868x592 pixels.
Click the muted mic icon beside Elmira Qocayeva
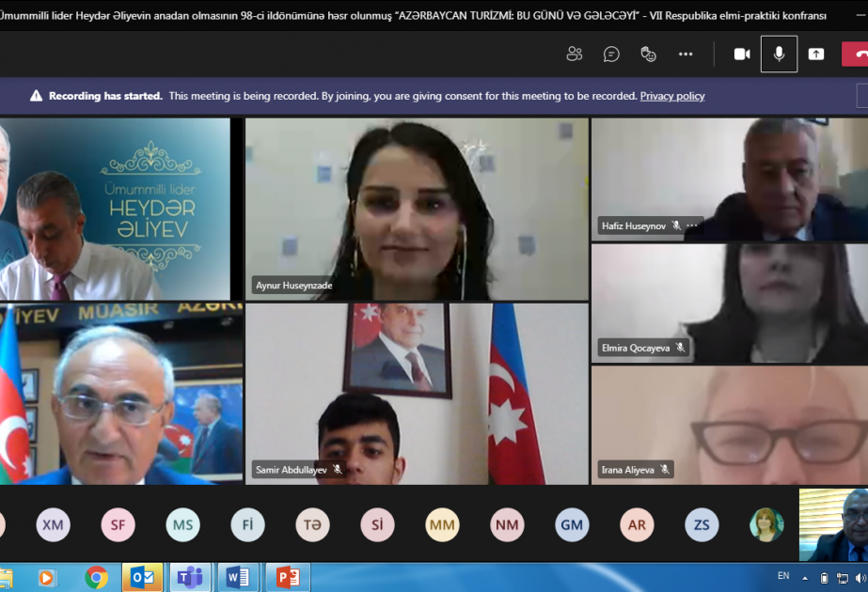tap(680, 348)
